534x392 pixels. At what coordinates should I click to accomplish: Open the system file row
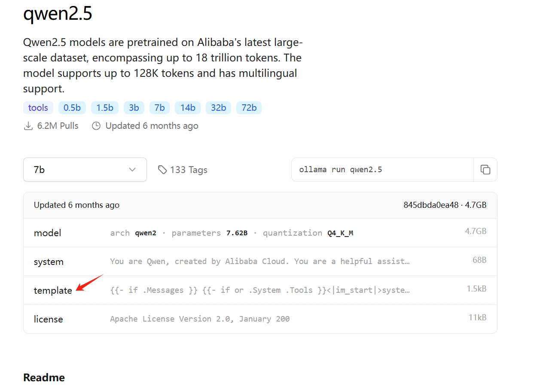coord(260,261)
